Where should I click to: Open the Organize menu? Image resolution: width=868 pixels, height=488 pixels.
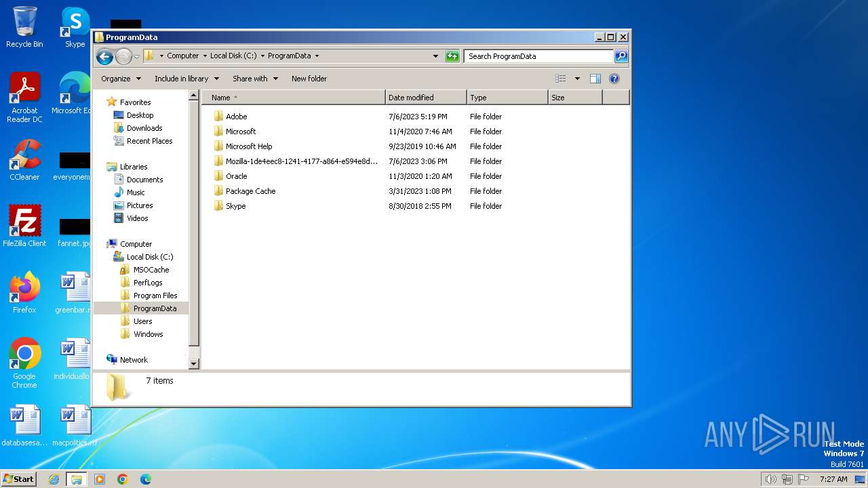(x=121, y=79)
